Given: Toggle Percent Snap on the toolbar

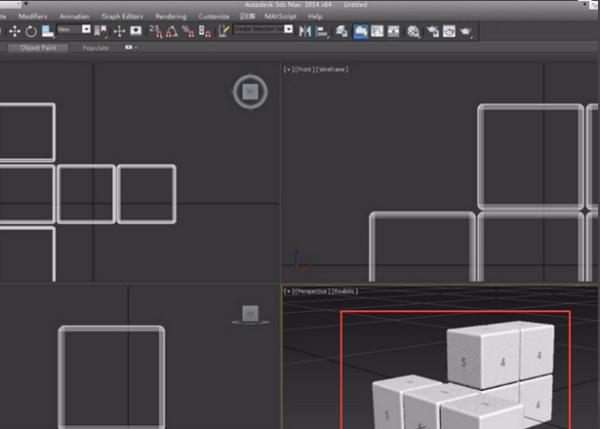Looking at the screenshot, I should click(187, 31).
